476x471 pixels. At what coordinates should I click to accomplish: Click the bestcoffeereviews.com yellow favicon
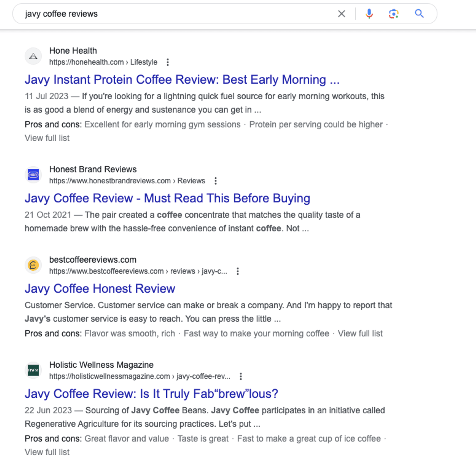coord(33,265)
